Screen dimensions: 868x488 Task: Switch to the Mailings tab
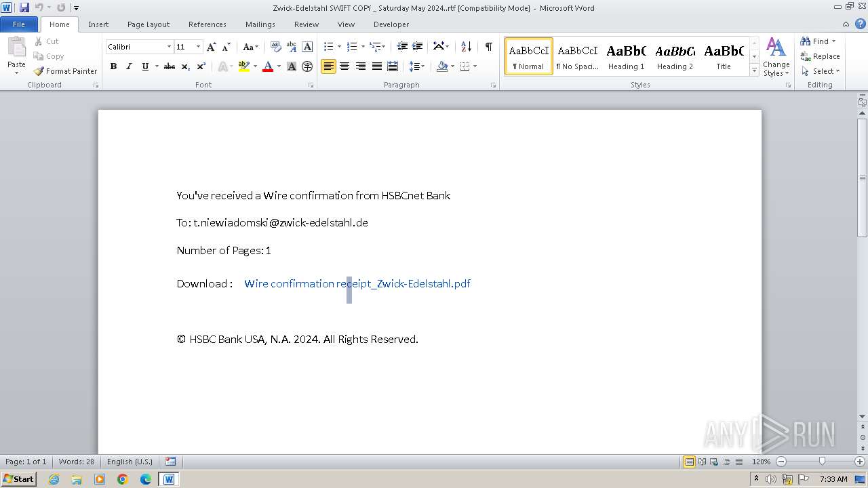[260, 24]
